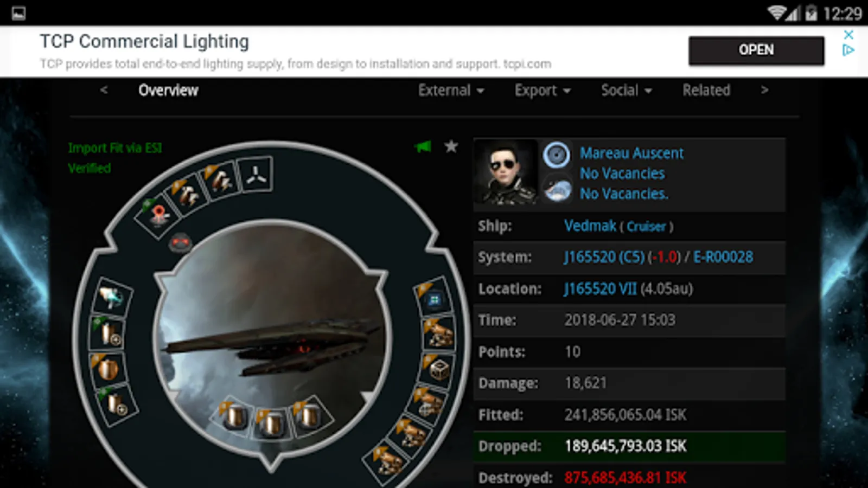
Task: Select the leftmost rig canister at bottom
Action: (x=234, y=416)
